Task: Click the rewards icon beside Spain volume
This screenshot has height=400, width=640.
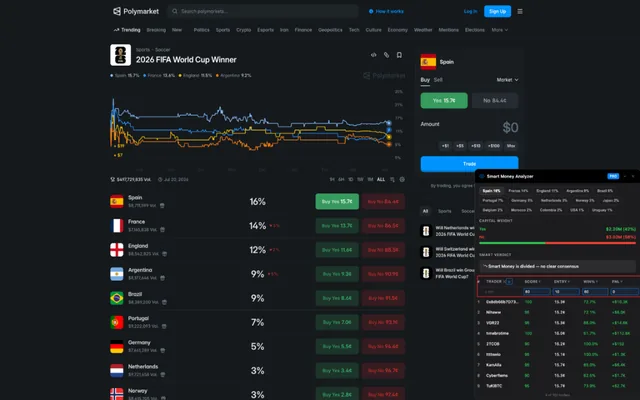Action: (x=162, y=206)
